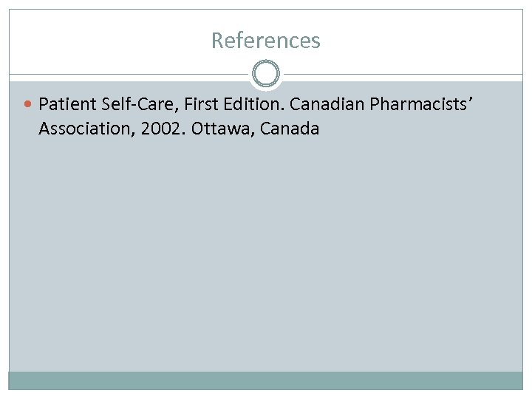The height and width of the screenshot is (399, 532).
Task: Click the teal footer bar at the slide bottom
Action: pos(266,381)
